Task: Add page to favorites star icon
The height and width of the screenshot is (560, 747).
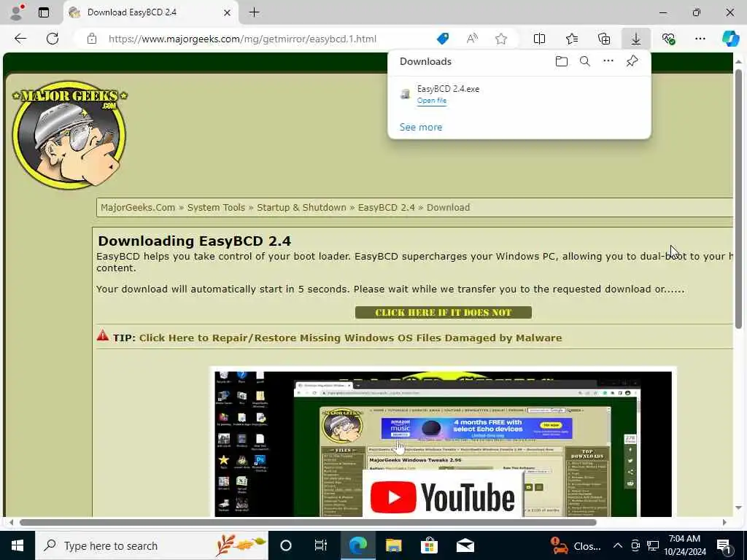Action: pyautogui.click(x=500, y=39)
